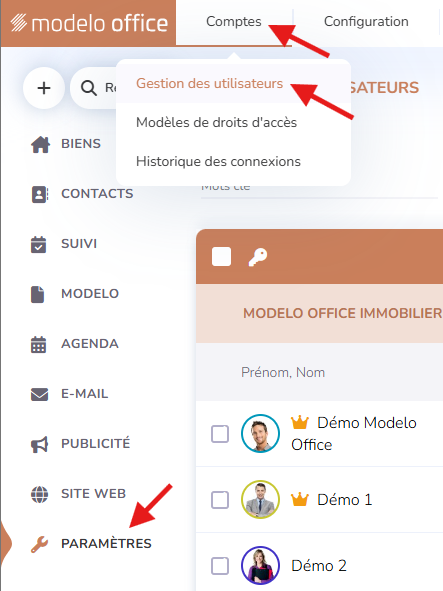The width and height of the screenshot is (443, 591).
Task: Select Historique des connexions menu entry
Action: [218, 162]
